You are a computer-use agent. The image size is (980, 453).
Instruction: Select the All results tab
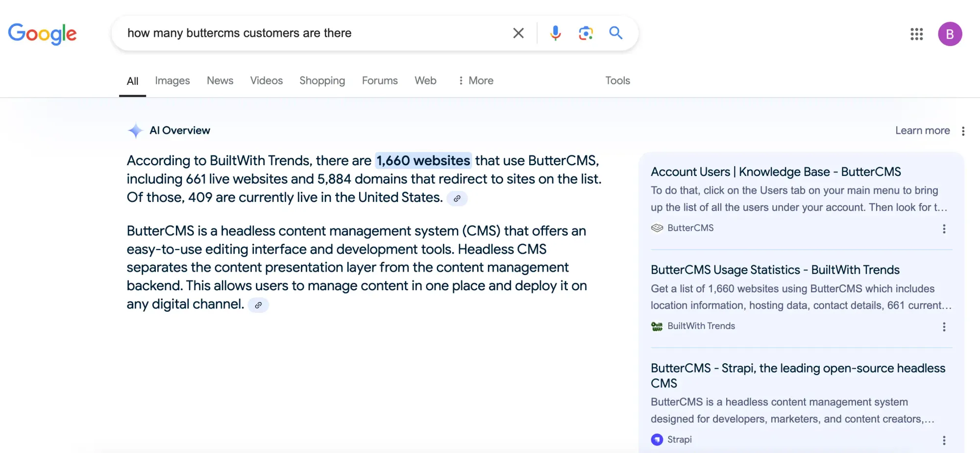(x=132, y=81)
